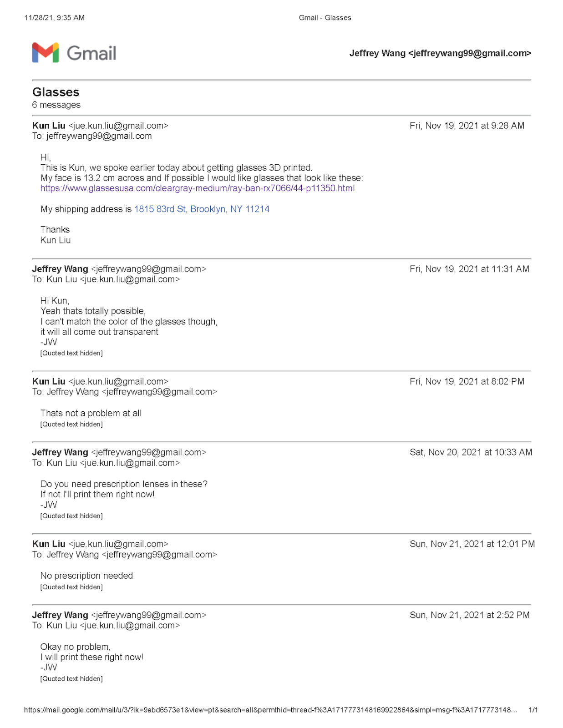Expand quoted text under "Thats not a problem at all"
The width and height of the screenshot is (563, 728).
coord(71,425)
